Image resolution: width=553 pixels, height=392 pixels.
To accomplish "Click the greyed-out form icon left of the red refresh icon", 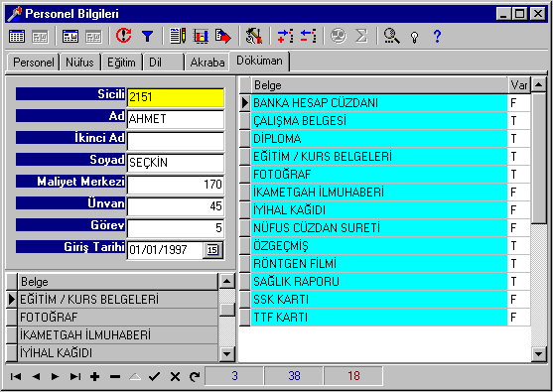I will click(93, 36).
